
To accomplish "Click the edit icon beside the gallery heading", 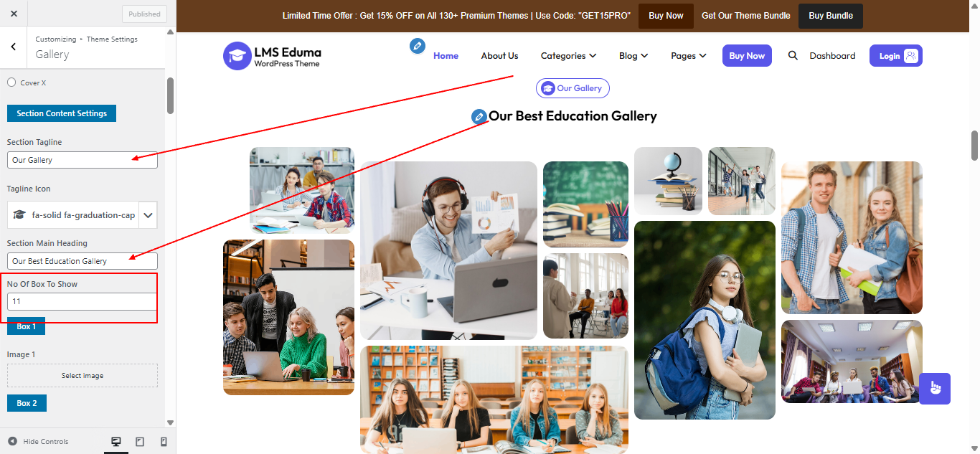I will click(x=478, y=116).
